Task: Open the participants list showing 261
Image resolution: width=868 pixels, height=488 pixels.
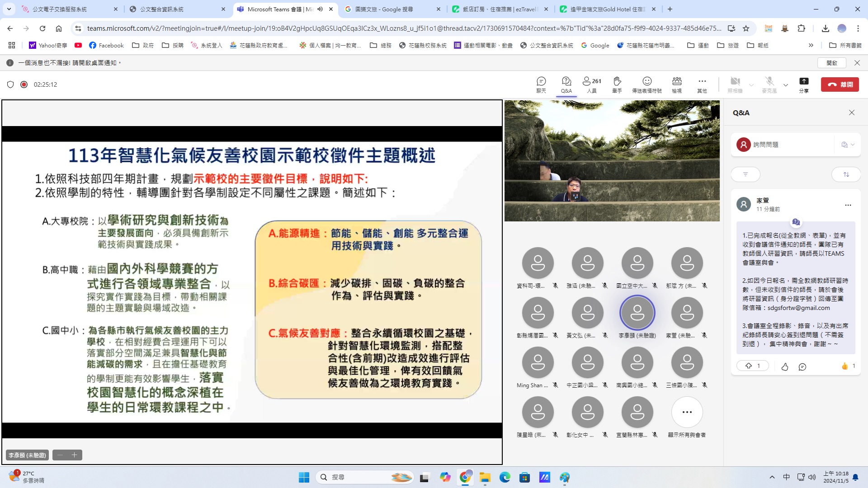Action: (x=591, y=84)
